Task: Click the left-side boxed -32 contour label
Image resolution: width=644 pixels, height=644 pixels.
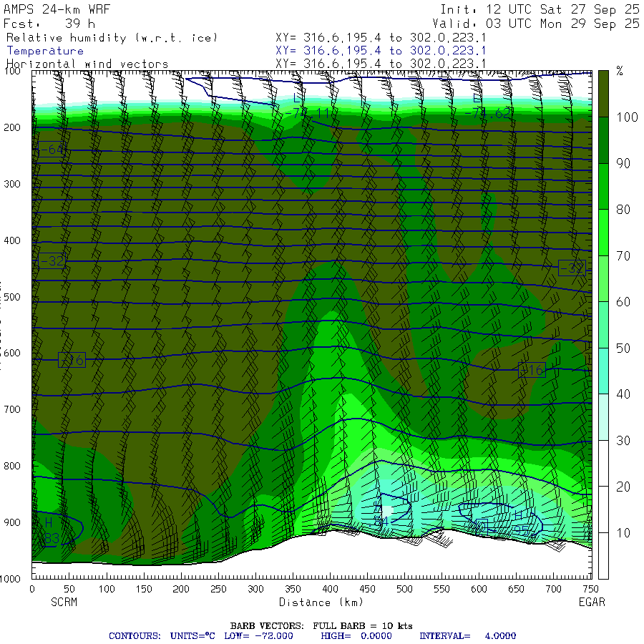Action: 51,262
